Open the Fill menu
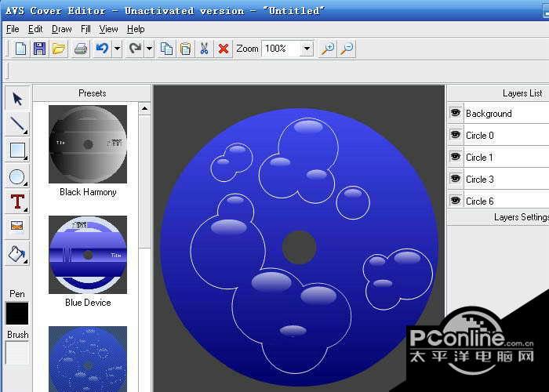Image resolution: width=549 pixels, height=392 pixels. 85,29
